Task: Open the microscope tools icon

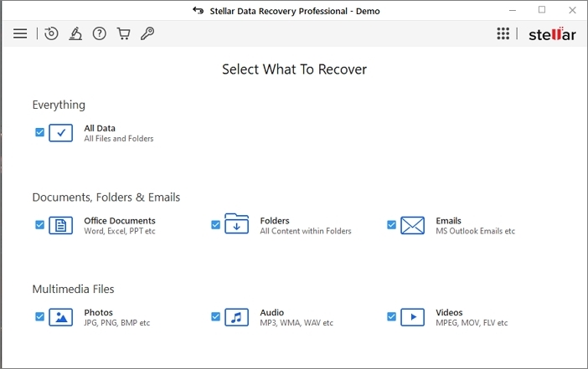Action: pos(75,33)
